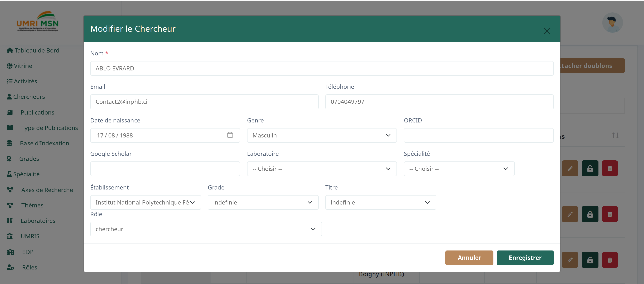Click the UMRI MSN logo
Image resolution: width=644 pixels, height=284 pixels.
point(38,21)
